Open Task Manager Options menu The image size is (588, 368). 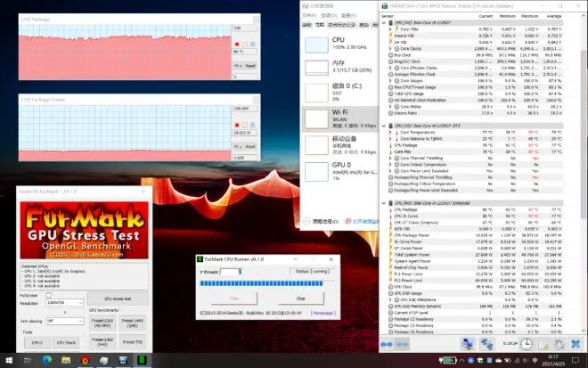click(x=329, y=15)
